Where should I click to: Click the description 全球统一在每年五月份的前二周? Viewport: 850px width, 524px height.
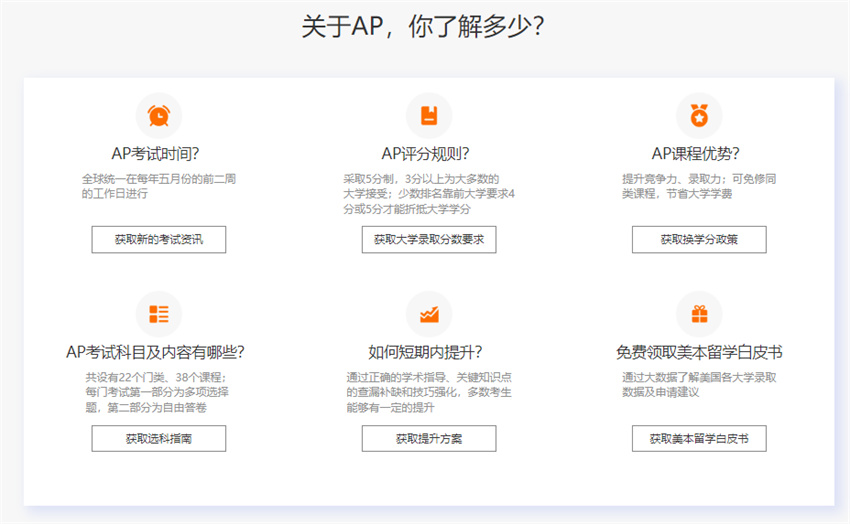pyautogui.click(x=159, y=186)
